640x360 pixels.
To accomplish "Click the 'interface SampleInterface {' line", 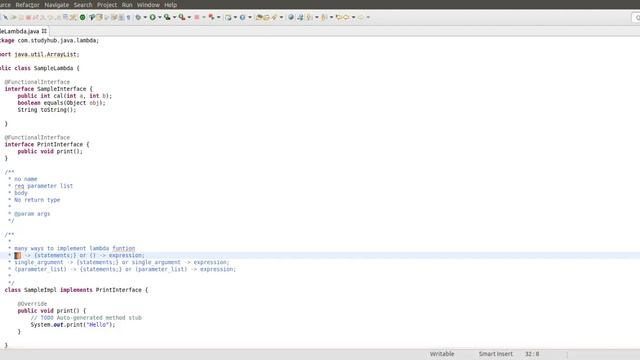I will click(49, 89).
